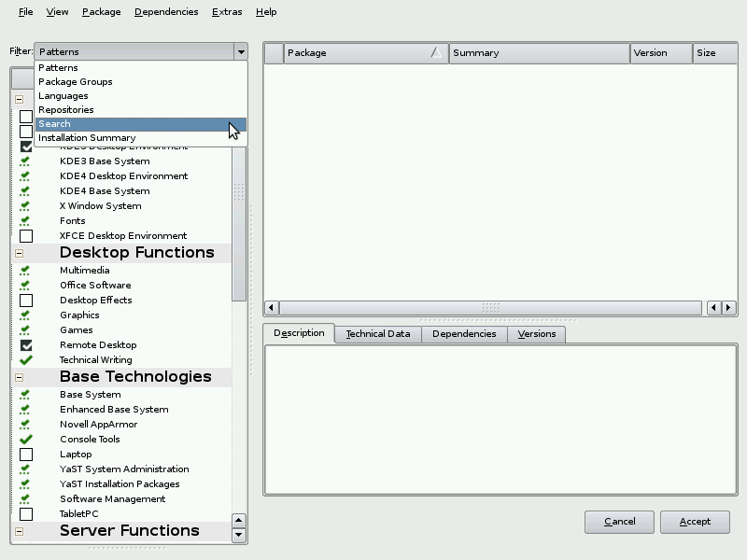Select the Novell AppArmor pattern row
The image size is (747, 560).
coord(121,425)
